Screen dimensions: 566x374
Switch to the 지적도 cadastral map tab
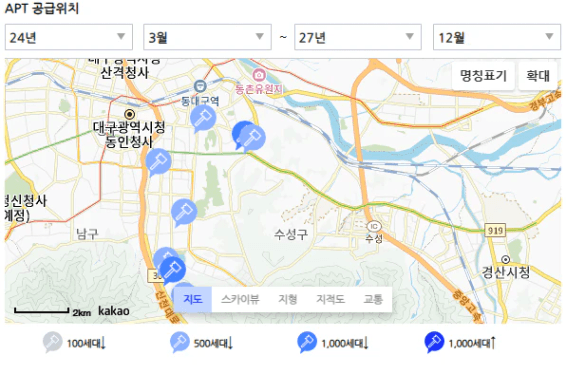[x=330, y=299]
